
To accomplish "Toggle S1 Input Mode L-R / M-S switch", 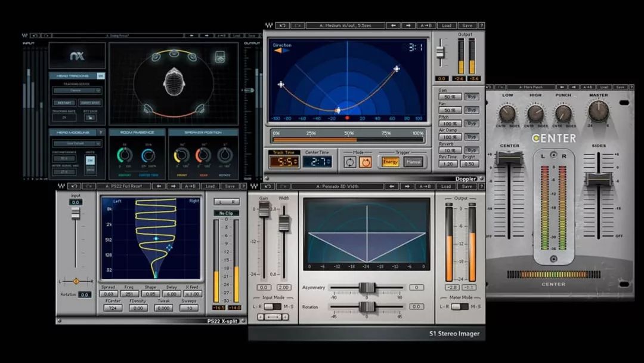I will [x=272, y=306].
